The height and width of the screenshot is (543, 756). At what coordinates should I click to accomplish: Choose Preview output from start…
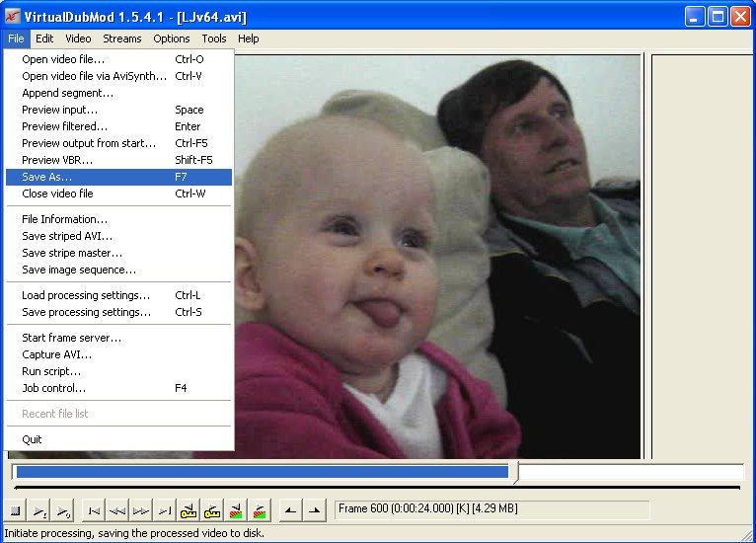click(118, 143)
